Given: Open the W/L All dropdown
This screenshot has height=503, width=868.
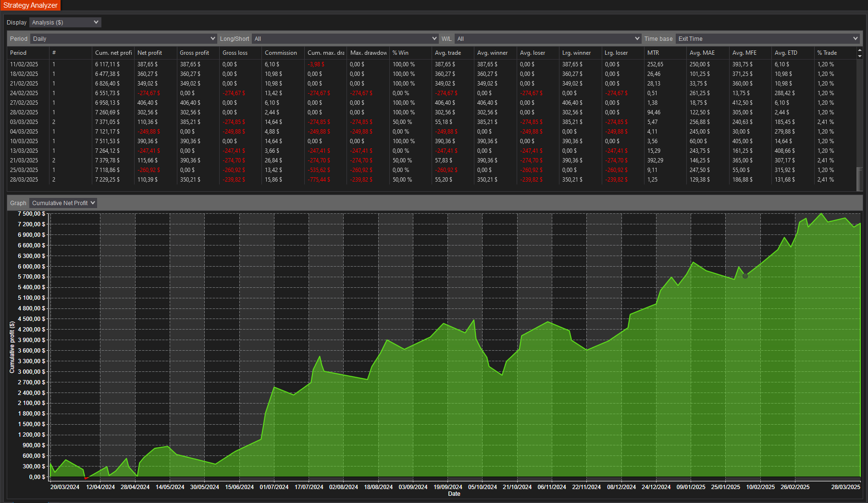Looking at the screenshot, I should pyautogui.click(x=548, y=39).
